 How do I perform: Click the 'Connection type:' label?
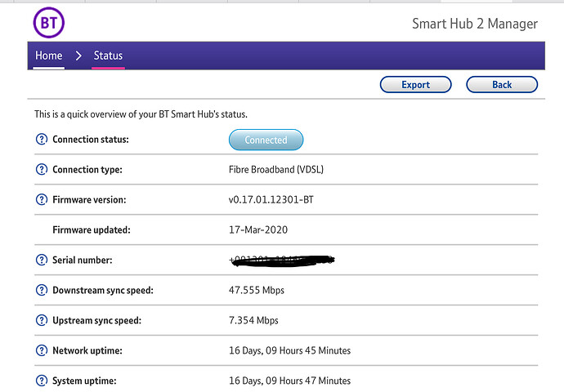pyautogui.click(x=87, y=170)
